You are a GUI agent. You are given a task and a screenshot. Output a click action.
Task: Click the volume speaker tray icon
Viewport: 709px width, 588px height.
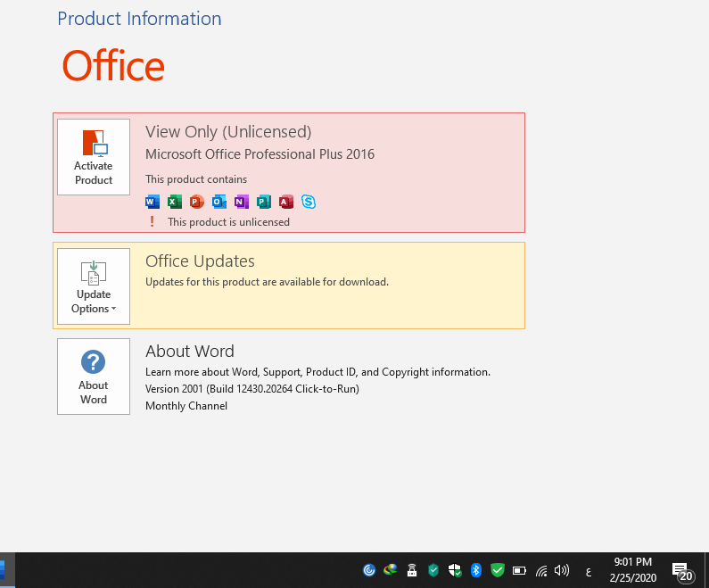click(x=562, y=570)
